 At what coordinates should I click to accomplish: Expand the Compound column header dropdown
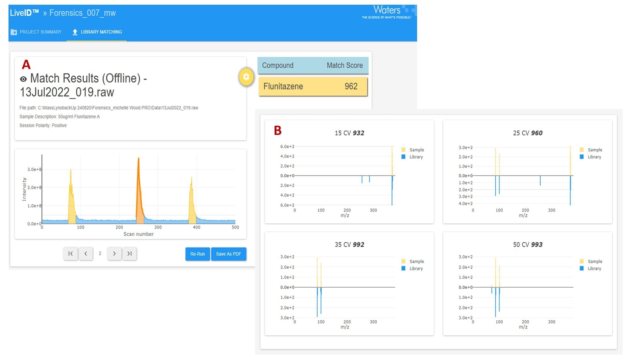pyautogui.click(x=280, y=65)
